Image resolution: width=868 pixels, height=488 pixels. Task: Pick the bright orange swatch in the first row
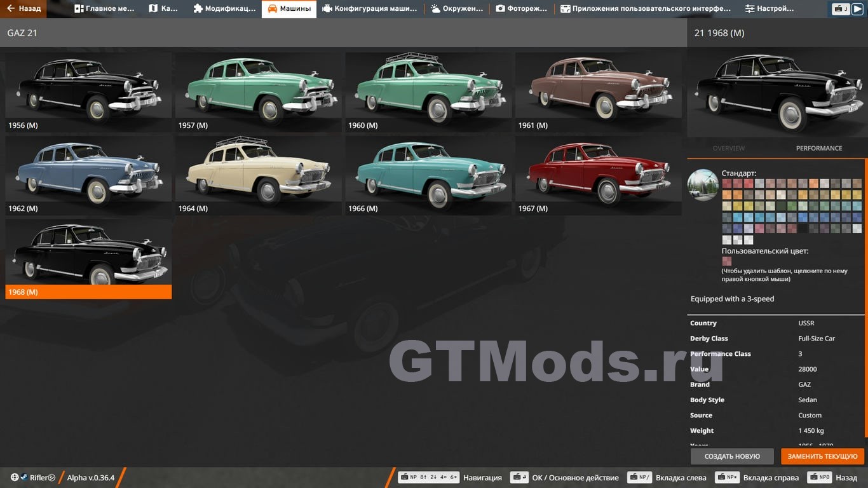point(814,184)
